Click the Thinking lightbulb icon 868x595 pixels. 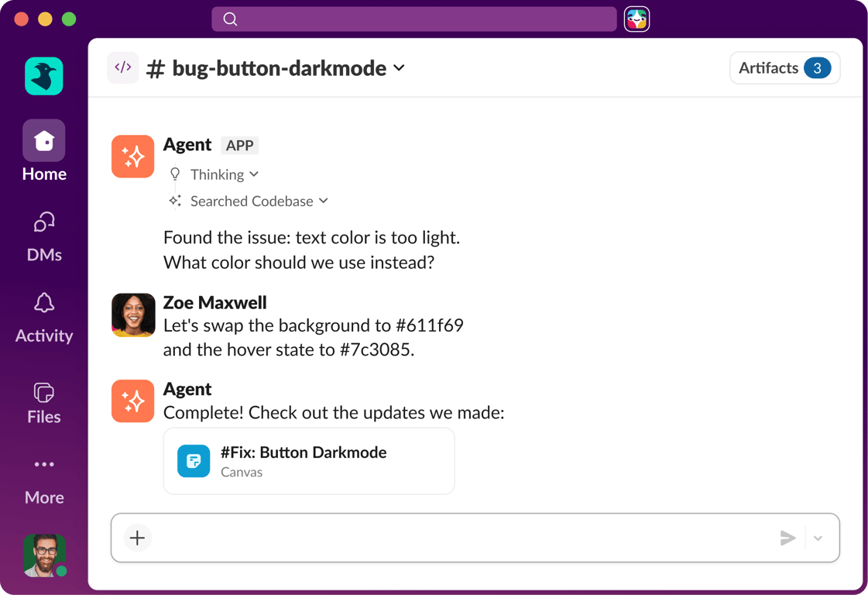point(175,174)
